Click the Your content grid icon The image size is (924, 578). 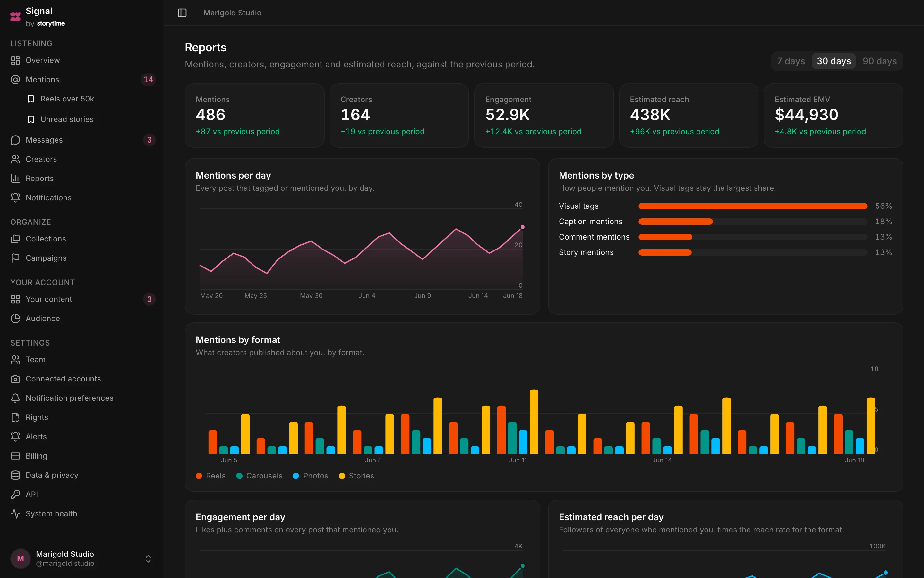coord(15,299)
